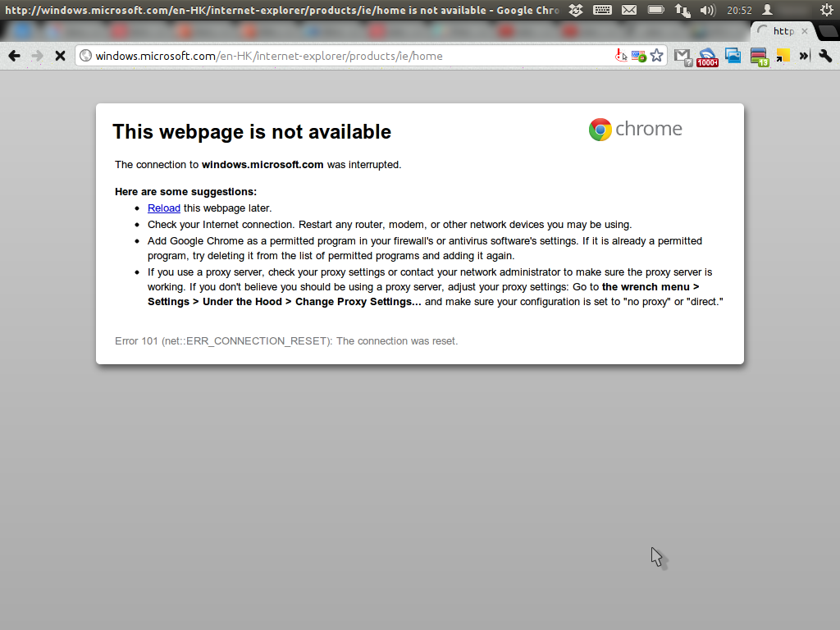Image resolution: width=840 pixels, height=630 pixels.
Task: Open the Gmail checker extension
Action: coord(682,57)
